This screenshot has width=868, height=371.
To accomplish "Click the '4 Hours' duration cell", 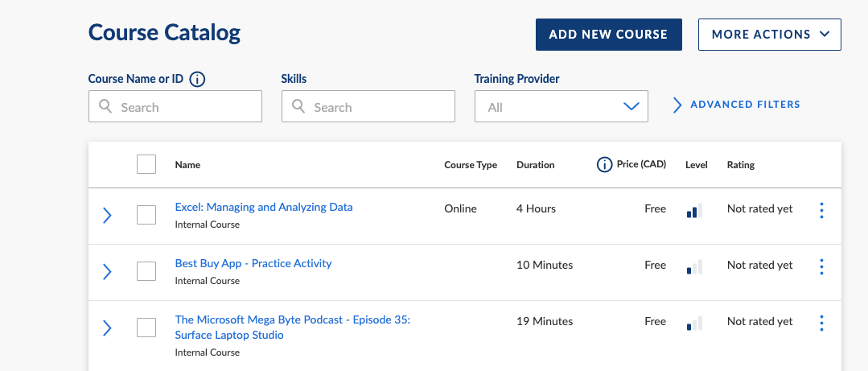I will [536, 208].
